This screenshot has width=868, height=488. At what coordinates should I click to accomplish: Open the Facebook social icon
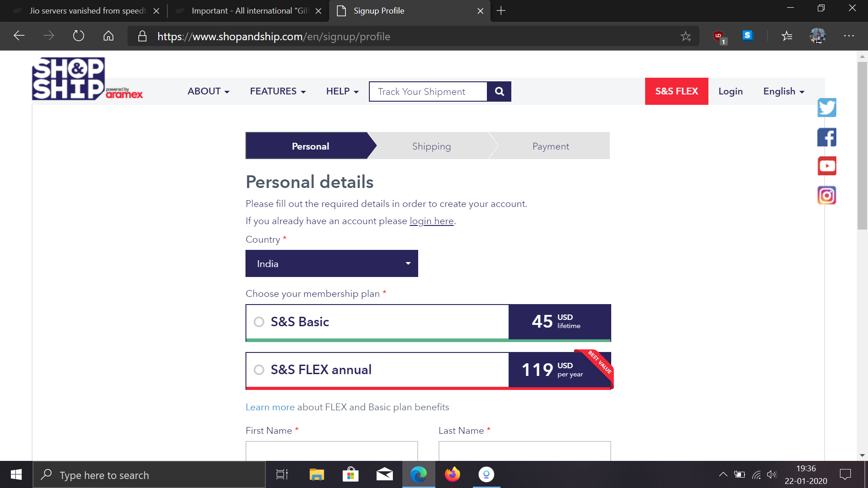826,137
